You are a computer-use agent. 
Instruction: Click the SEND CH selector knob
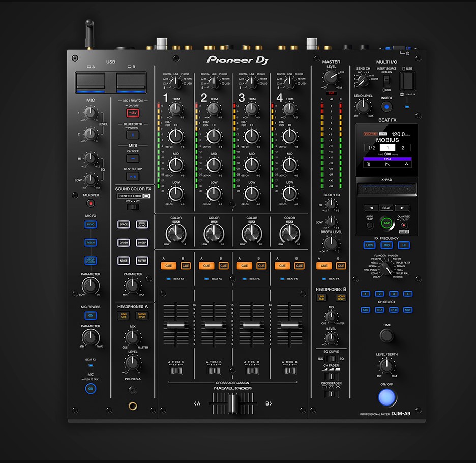[x=362, y=80]
